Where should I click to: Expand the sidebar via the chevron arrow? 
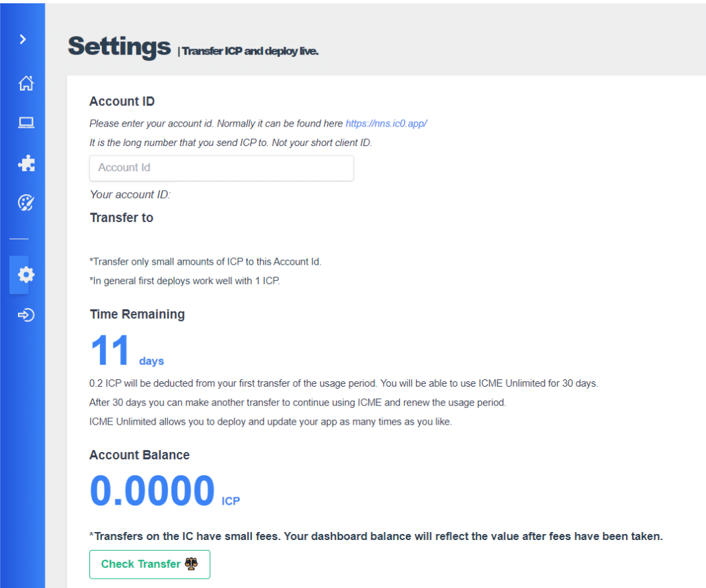(x=23, y=39)
